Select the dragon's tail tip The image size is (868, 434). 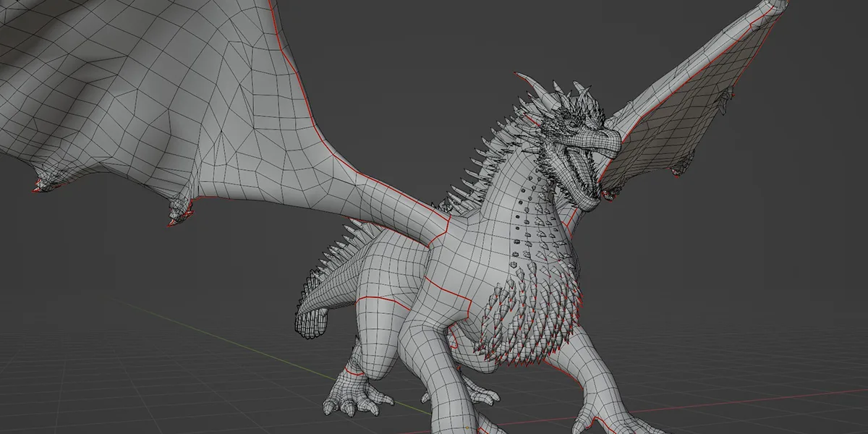[x=311, y=325]
